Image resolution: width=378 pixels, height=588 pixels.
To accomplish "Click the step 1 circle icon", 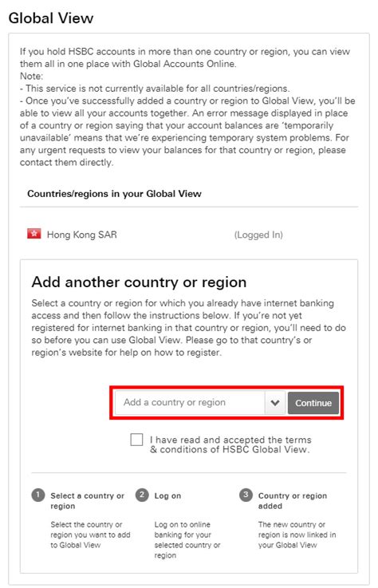I will click(x=38, y=495).
